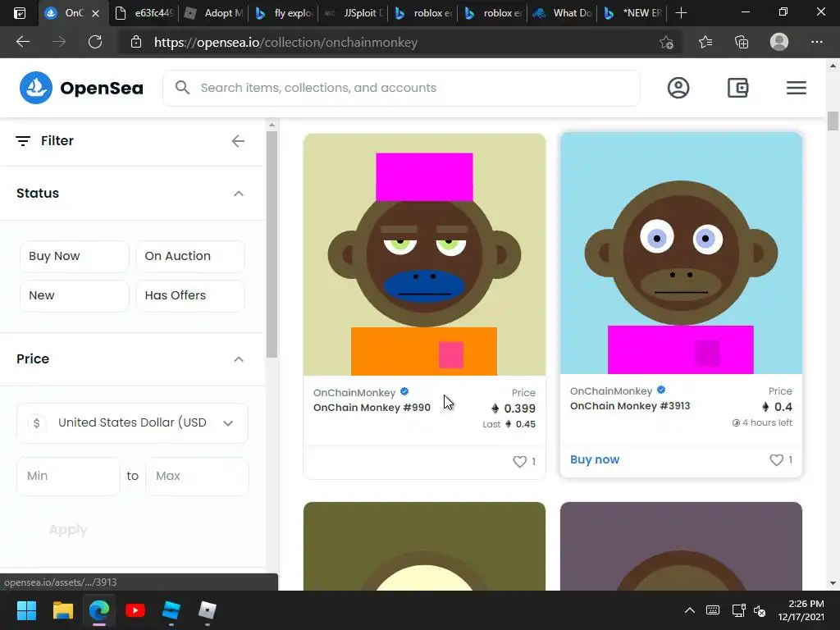Click the browser address bar URL

point(285,43)
